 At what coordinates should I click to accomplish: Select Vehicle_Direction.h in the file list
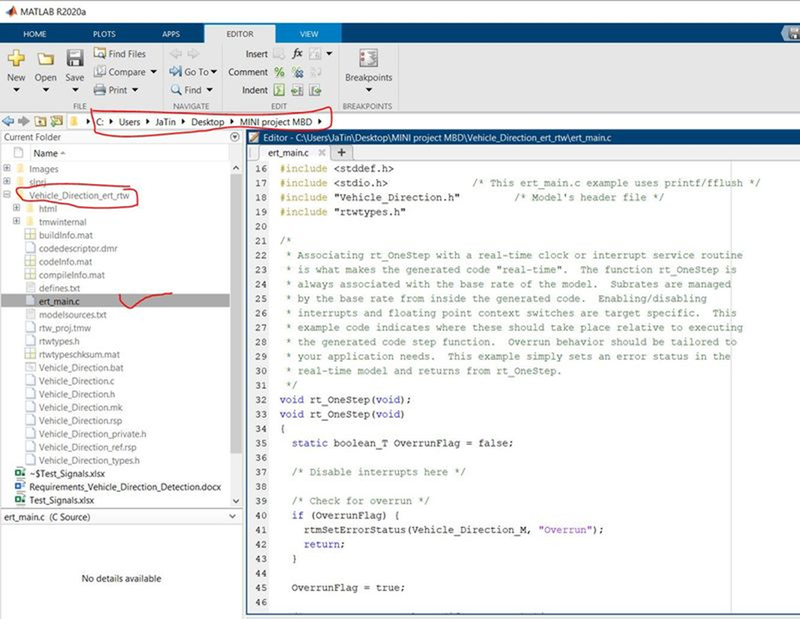click(x=77, y=394)
